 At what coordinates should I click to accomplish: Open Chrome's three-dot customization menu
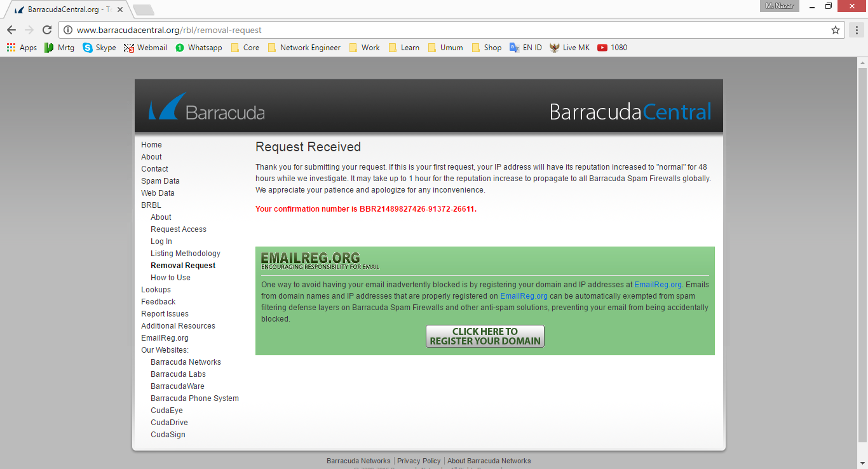[857, 29]
